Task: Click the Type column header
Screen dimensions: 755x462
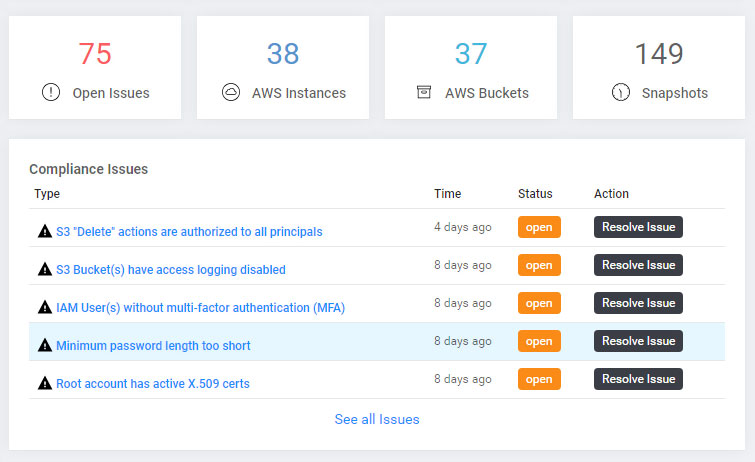Action: (47, 194)
